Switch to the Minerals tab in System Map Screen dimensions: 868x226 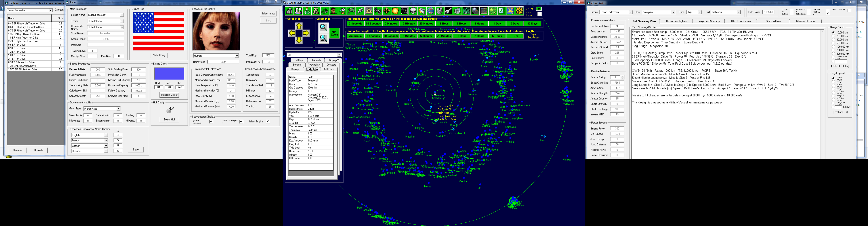(x=316, y=60)
